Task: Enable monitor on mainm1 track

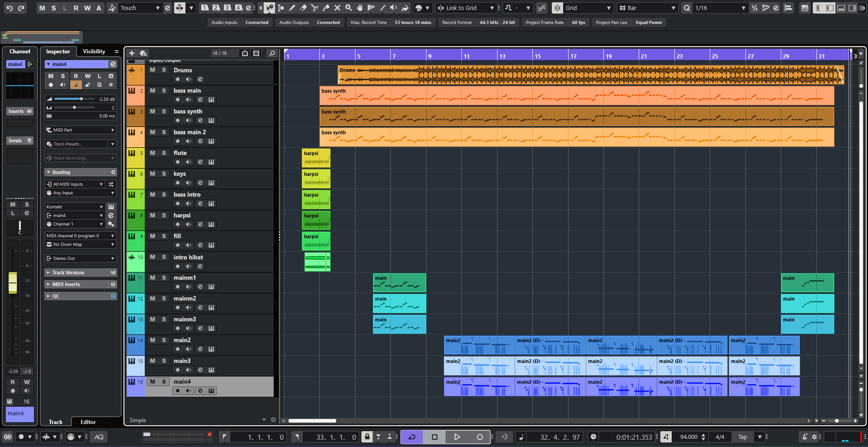Action: [x=189, y=287]
